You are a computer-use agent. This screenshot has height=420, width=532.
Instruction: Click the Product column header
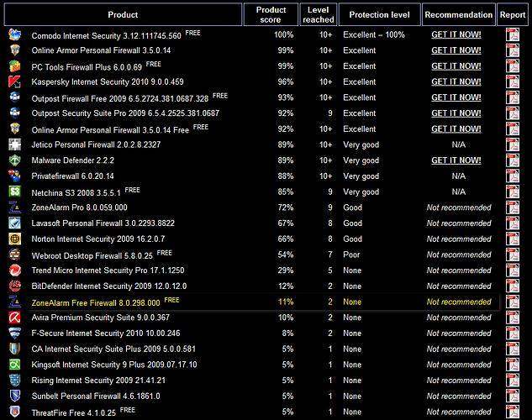[x=123, y=14]
